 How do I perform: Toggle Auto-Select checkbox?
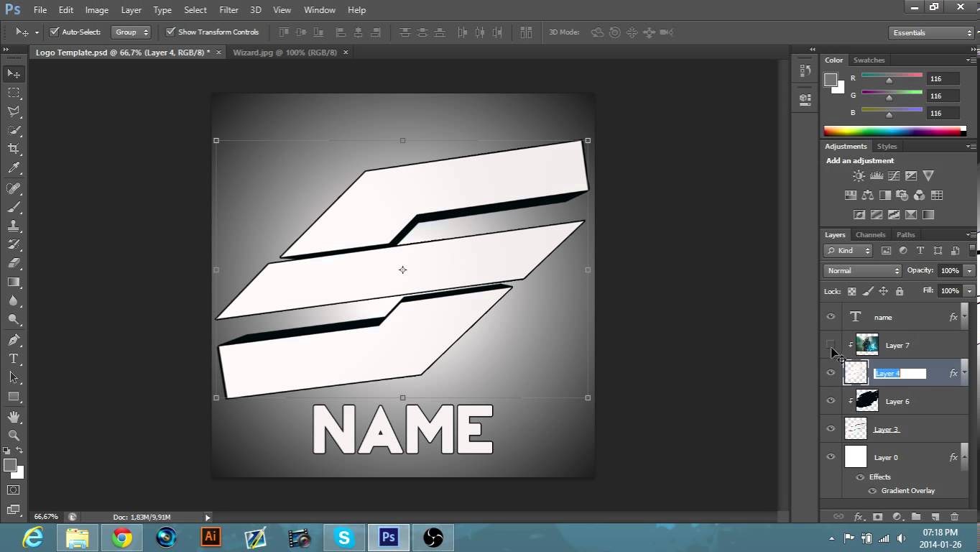click(54, 32)
